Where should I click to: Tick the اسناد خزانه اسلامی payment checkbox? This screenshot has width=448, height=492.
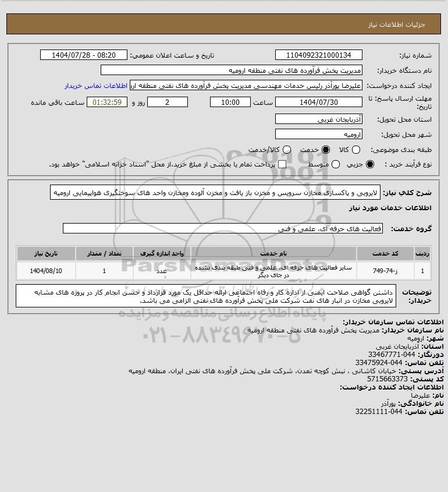(x=282, y=164)
